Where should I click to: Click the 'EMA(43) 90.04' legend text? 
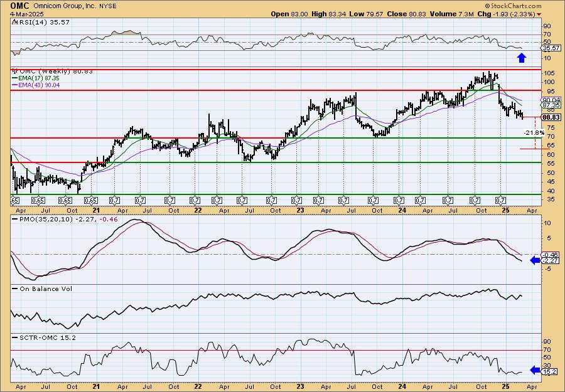tap(39, 85)
